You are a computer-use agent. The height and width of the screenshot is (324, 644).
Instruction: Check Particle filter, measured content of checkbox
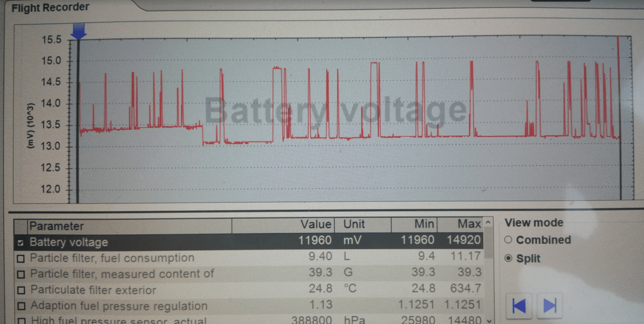(x=21, y=274)
